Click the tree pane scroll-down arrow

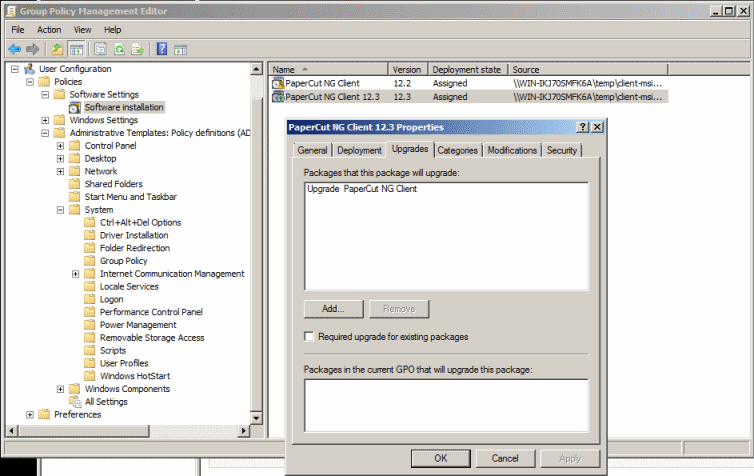pos(256,418)
